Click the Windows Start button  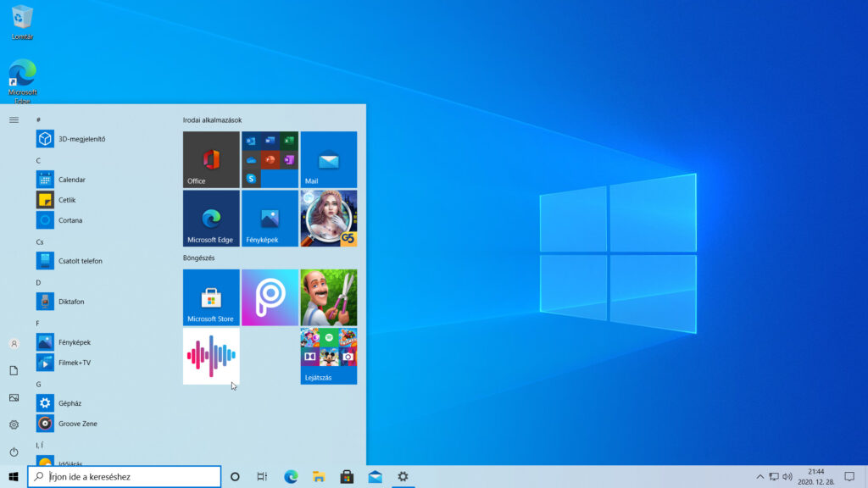14,476
